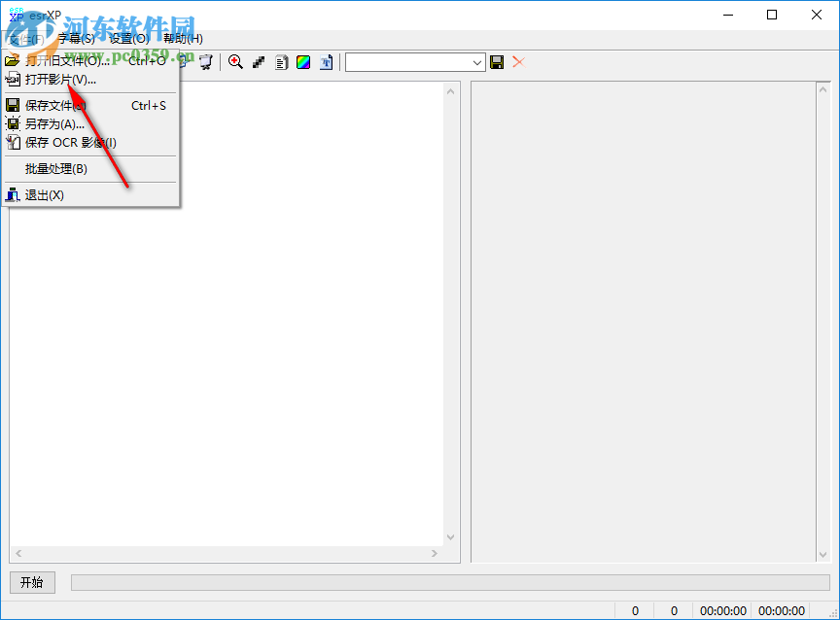Click the floppy save icon beside the combo box
This screenshot has width=840, height=620.
coord(497,62)
